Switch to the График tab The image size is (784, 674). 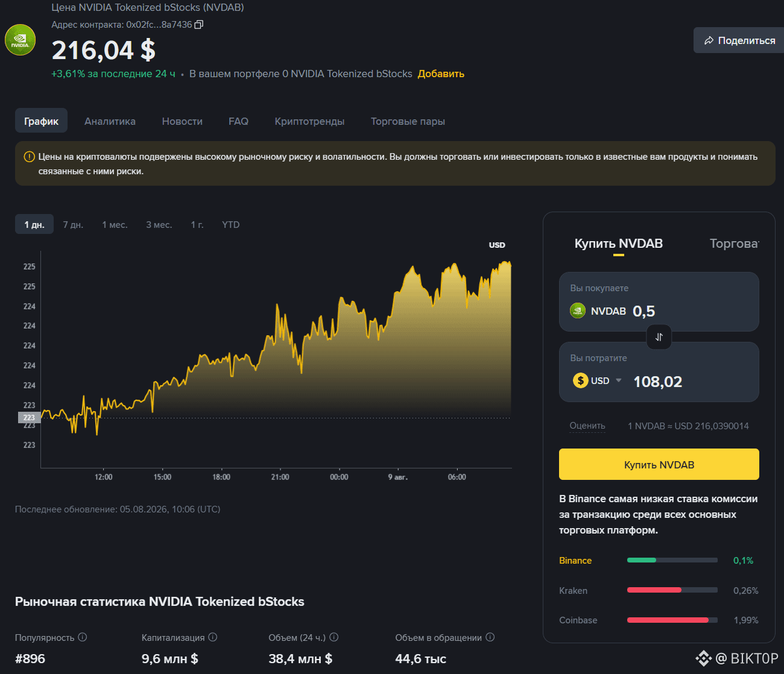(x=41, y=121)
